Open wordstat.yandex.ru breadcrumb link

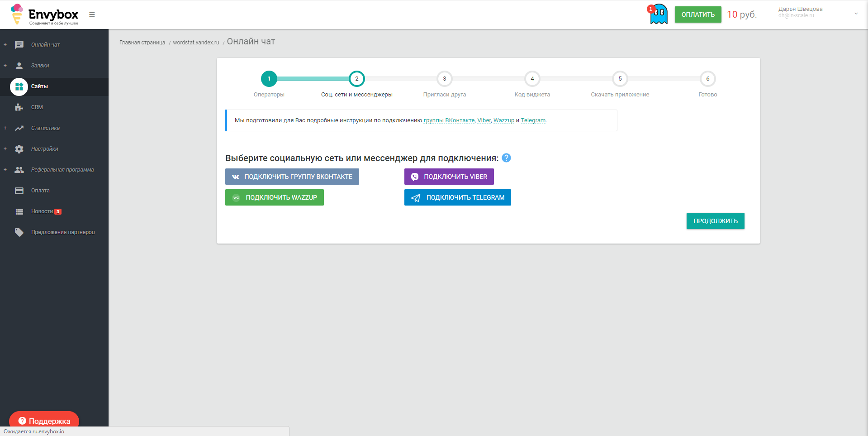pos(196,43)
